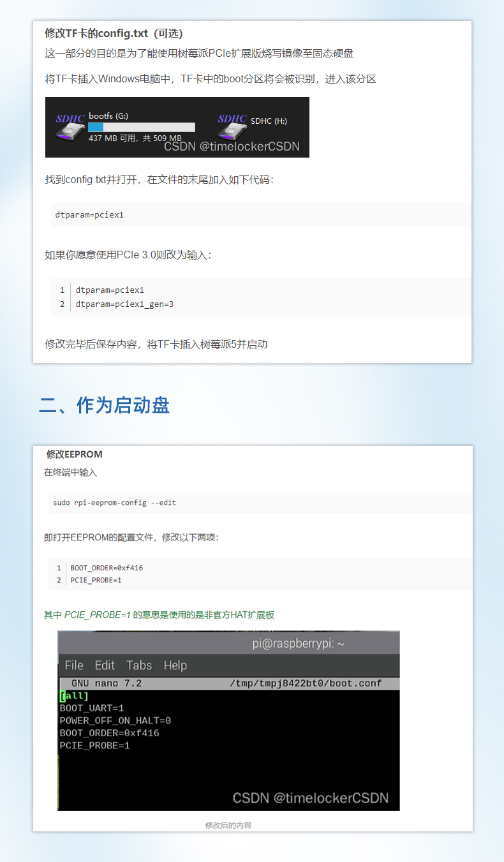Click POWER_OFF_ON_HALT=0 line in the terminal
This screenshot has width=504, height=862.
coord(115,720)
